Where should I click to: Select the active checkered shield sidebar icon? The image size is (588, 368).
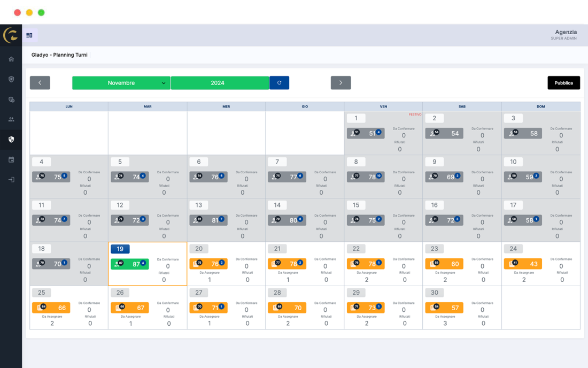point(11,140)
